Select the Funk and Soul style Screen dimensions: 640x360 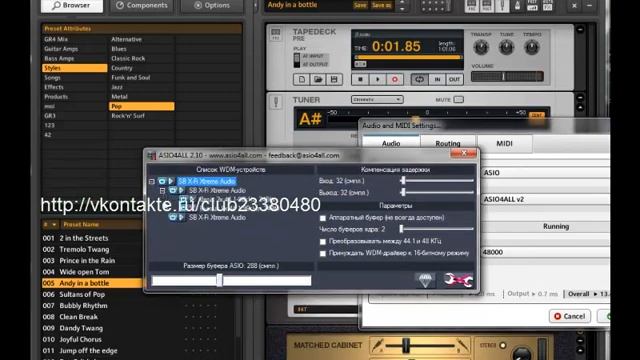click(131, 78)
